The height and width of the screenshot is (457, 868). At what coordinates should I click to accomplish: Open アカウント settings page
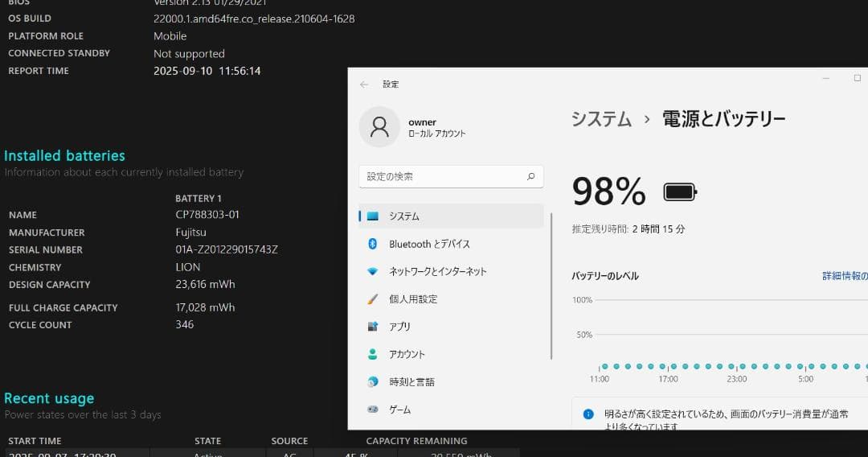(x=451, y=354)
